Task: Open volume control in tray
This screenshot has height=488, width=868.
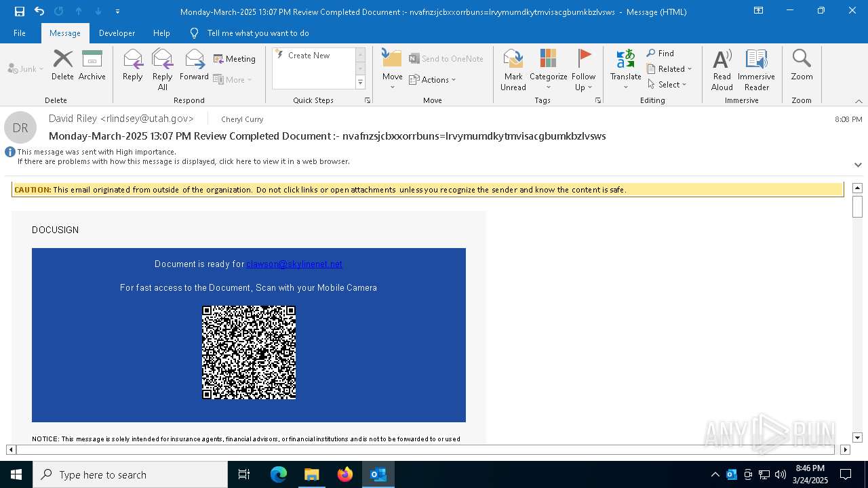Action: point(780,474)
